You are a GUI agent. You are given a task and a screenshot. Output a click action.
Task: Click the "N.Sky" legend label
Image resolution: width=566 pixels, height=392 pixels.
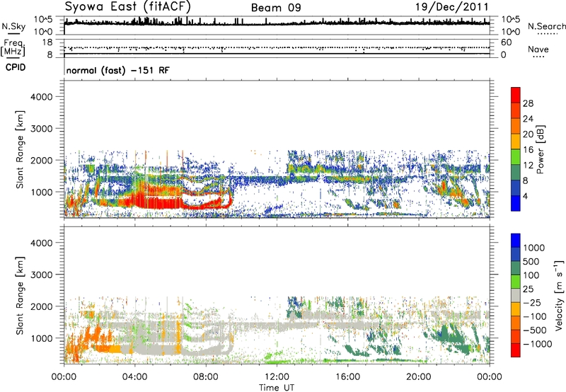(x=13, y=26)
